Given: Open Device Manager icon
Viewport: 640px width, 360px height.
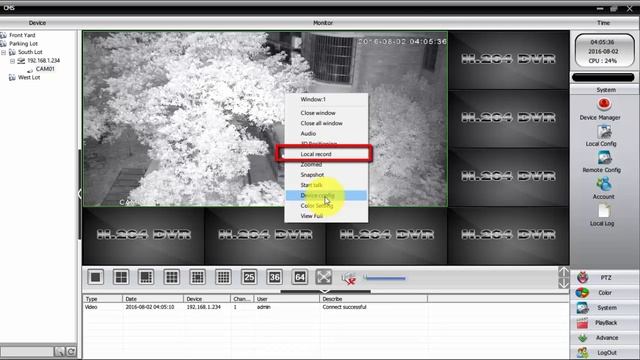Looking at the screenshot, I should 604,104.
